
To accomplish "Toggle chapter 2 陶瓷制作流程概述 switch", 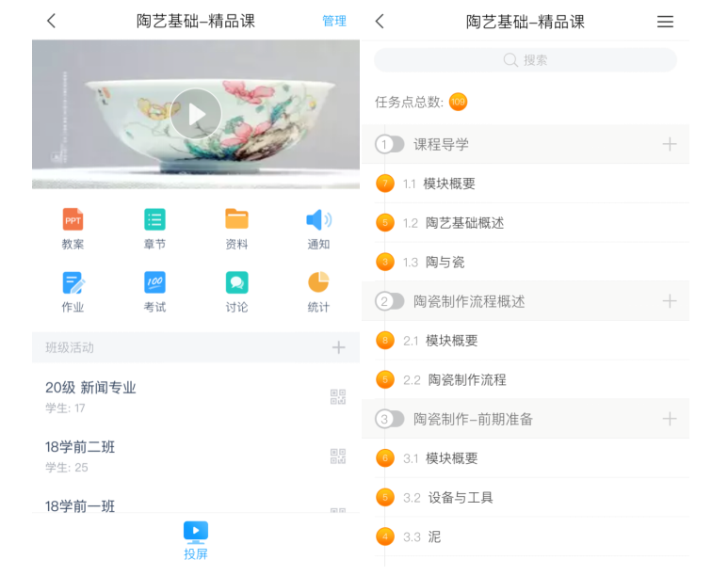I will coord(390,302).
